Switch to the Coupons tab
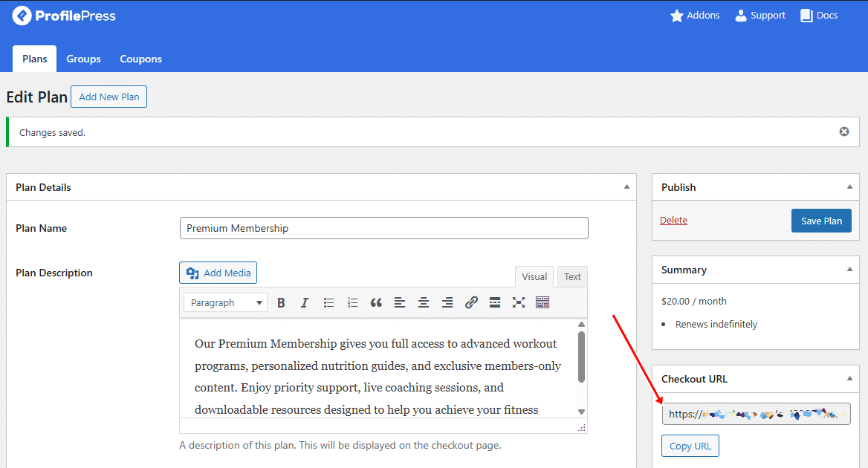The image size is (868, 468). pyautogui.click(x=140, y=59)
